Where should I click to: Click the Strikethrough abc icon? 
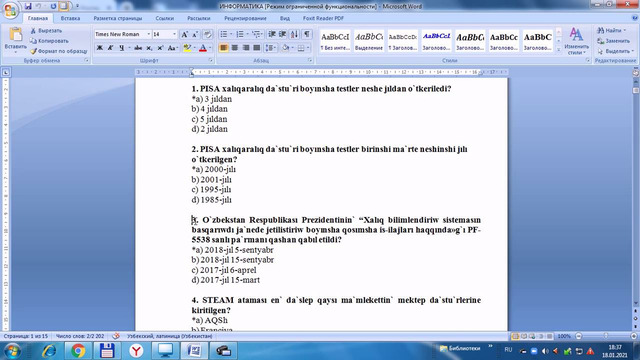tap(138, 48)
